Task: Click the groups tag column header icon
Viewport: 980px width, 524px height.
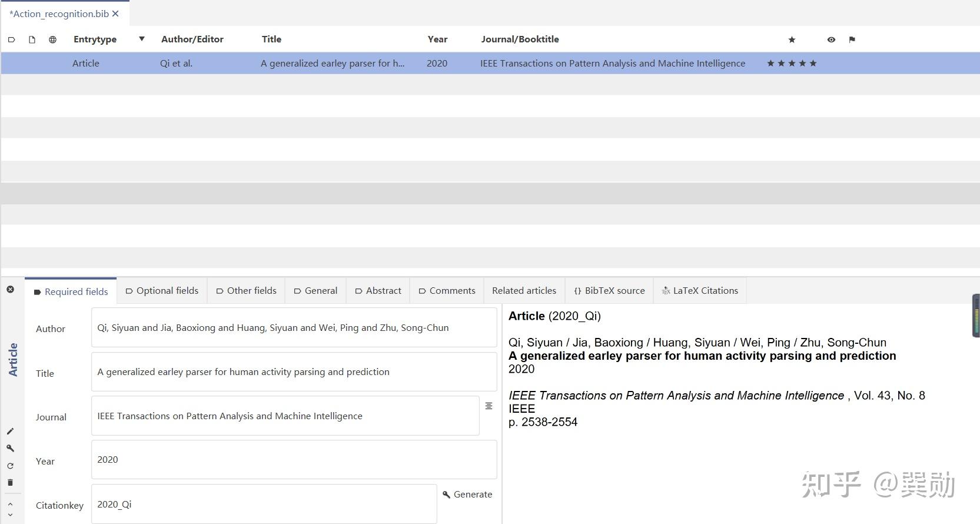Action: [11, 39]
